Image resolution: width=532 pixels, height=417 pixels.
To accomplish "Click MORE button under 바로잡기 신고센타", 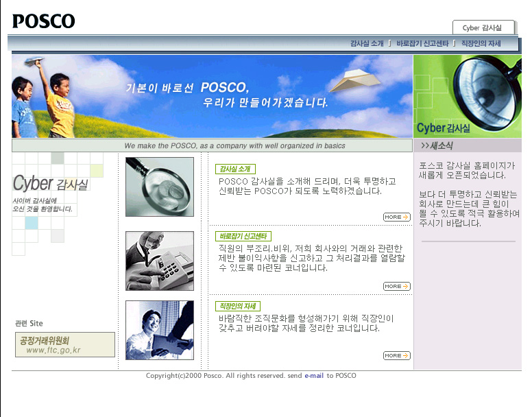I will pos(397,287).
